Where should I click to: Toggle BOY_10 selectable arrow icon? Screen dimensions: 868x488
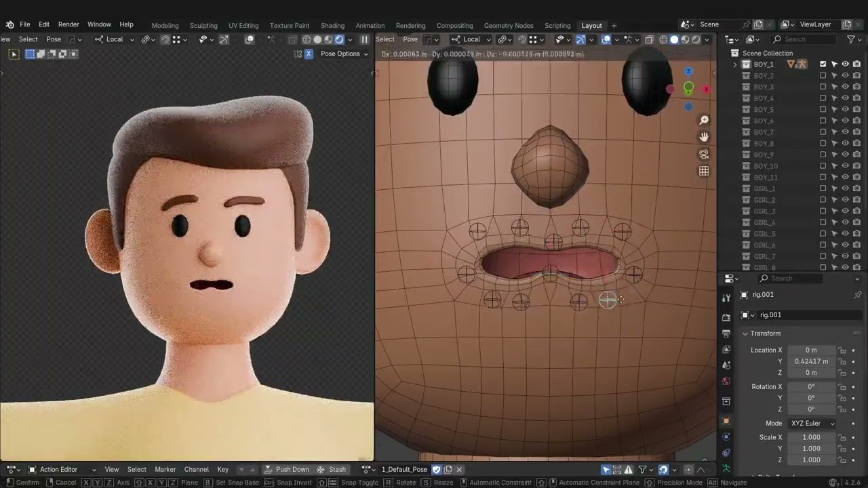point(834,166)
